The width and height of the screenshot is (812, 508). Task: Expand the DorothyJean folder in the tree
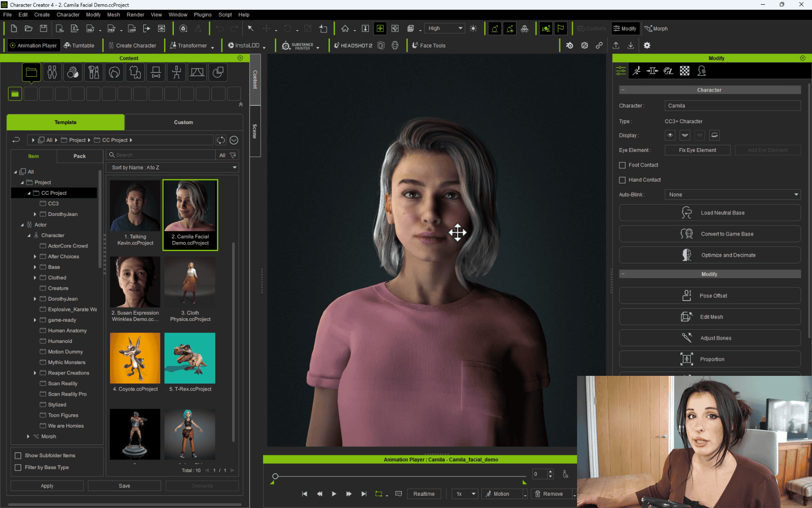pyautogui.click(x=35, y=214)
